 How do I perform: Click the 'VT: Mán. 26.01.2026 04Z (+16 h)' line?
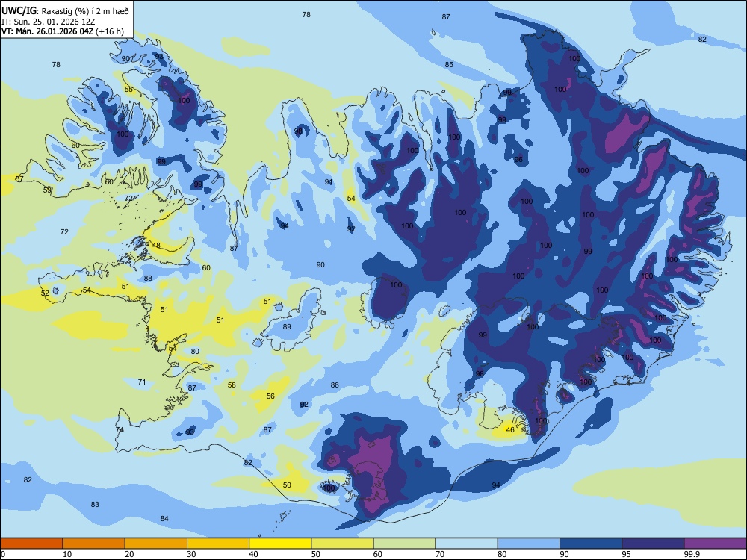63,31
